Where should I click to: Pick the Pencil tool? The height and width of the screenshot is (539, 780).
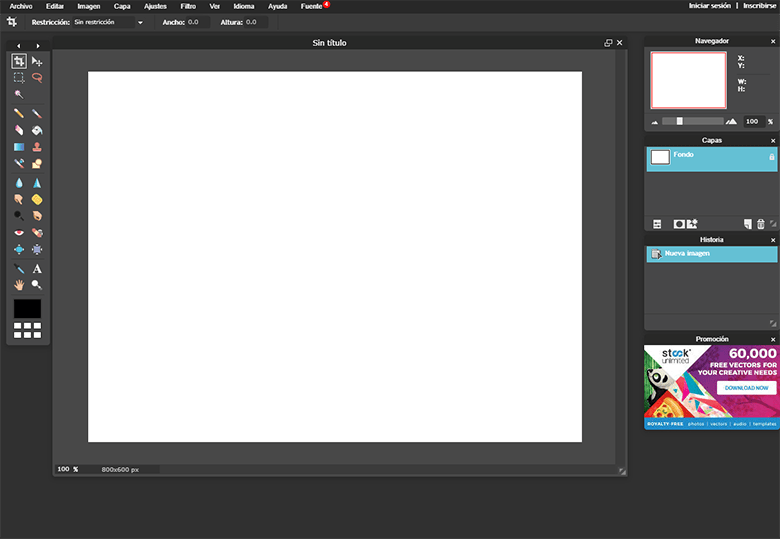[x=19, y=113]
